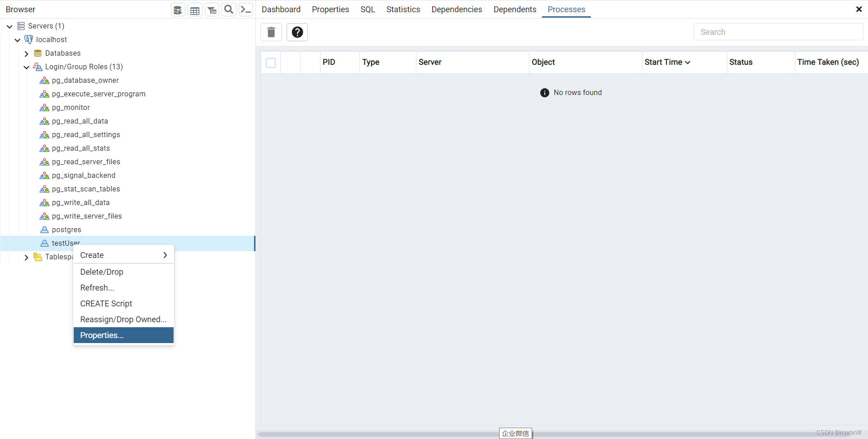Sort by Start Time column arrow
868x439 pixels.
click(688, 62)
